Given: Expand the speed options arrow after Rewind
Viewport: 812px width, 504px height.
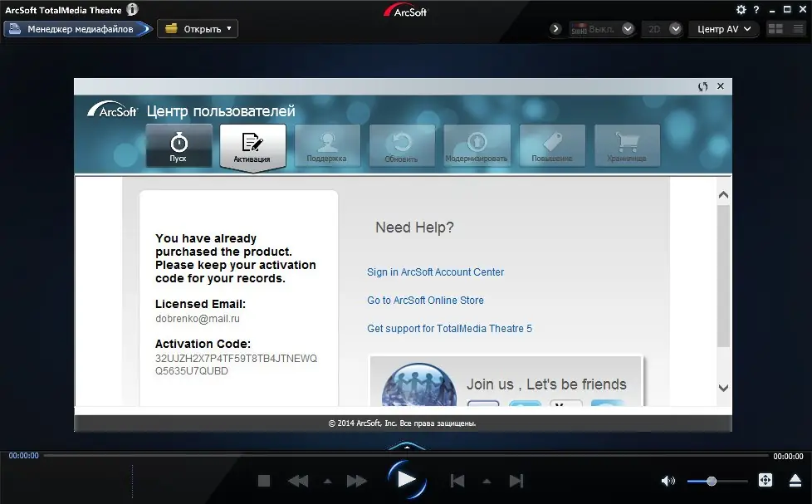Looking at the screenshot, I should click(x=327, y=482).
